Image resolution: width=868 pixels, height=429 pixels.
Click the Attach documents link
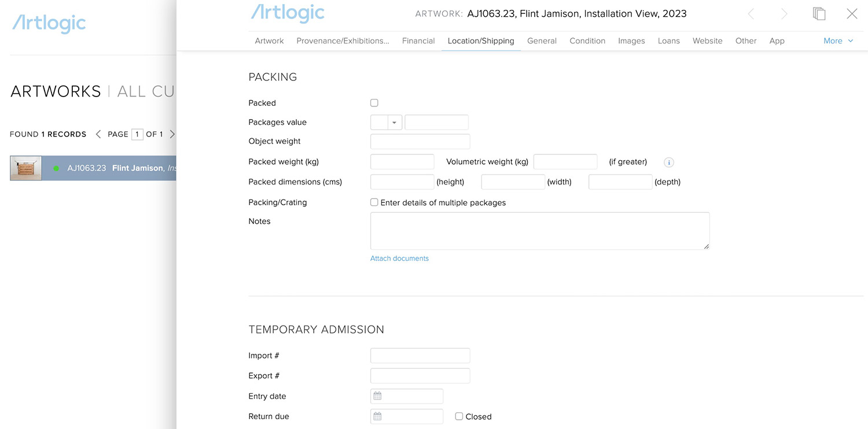399,258
